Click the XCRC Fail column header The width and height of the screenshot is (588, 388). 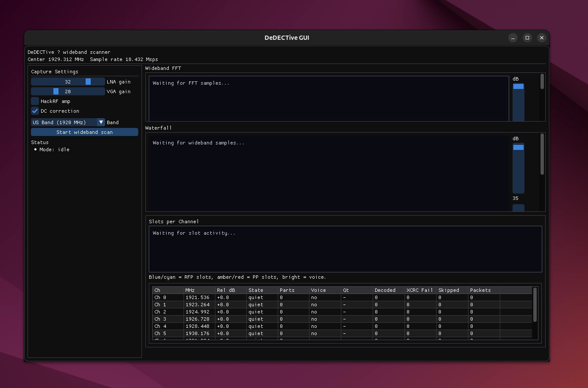pyautogui.click(x=419, y=290)
